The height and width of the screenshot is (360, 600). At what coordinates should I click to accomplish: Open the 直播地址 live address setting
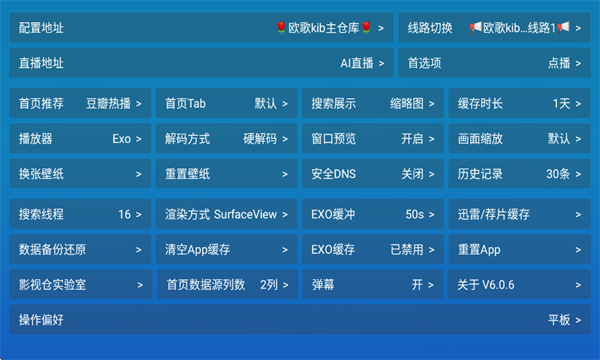[201, 63]
